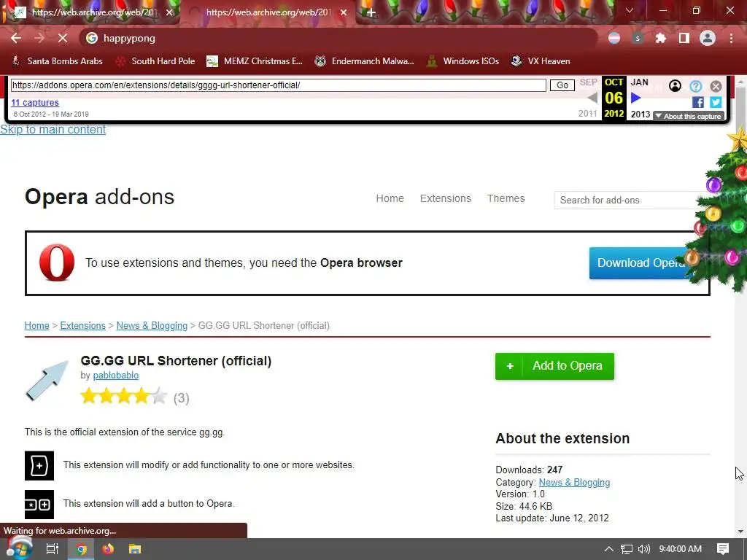Click the striped flag extension icon
Screen dimensions: 747x560
614,38
